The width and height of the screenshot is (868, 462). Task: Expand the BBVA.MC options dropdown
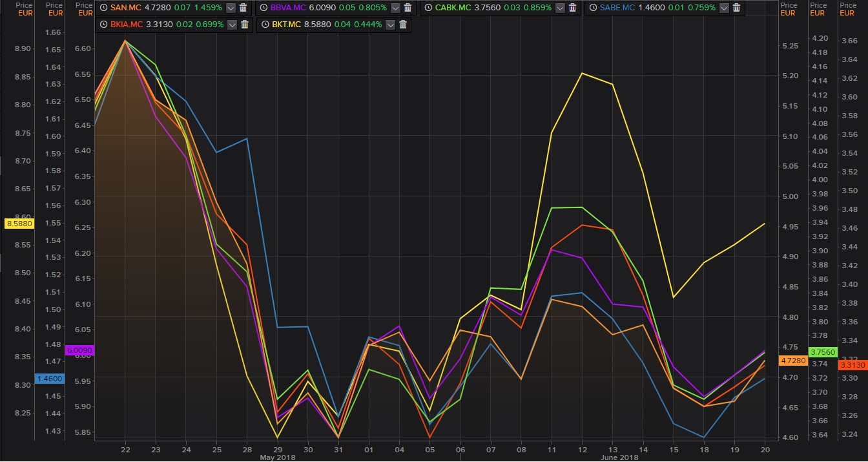(395, 8)
